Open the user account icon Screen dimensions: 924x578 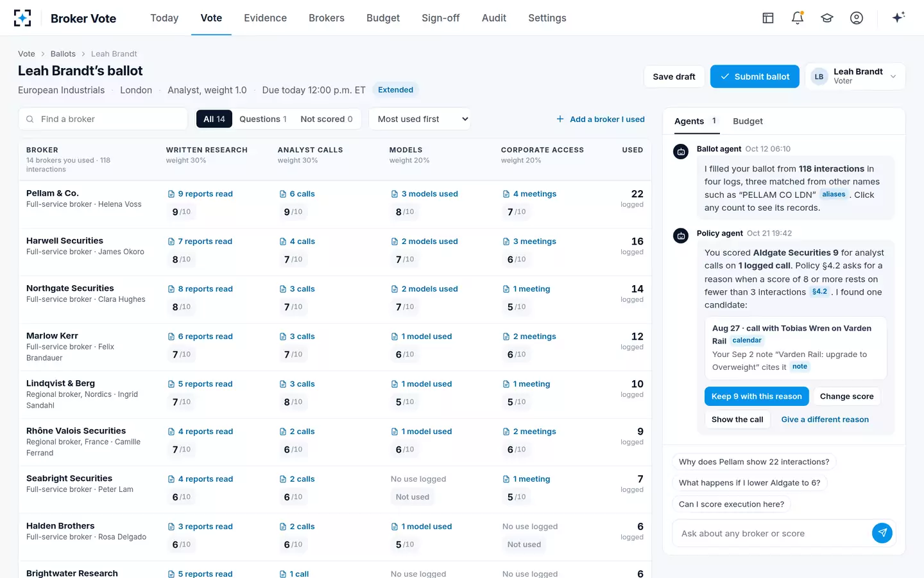(857, 18)
